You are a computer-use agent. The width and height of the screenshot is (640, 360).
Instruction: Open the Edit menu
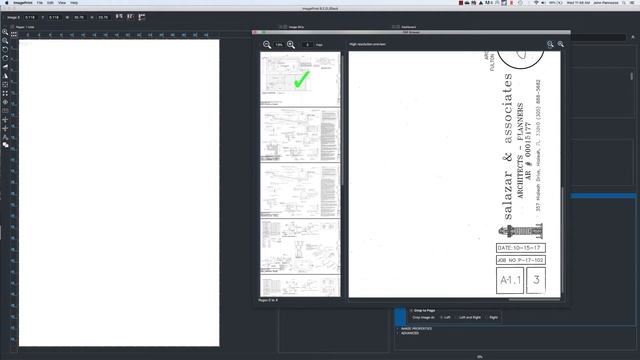[50, 3]
